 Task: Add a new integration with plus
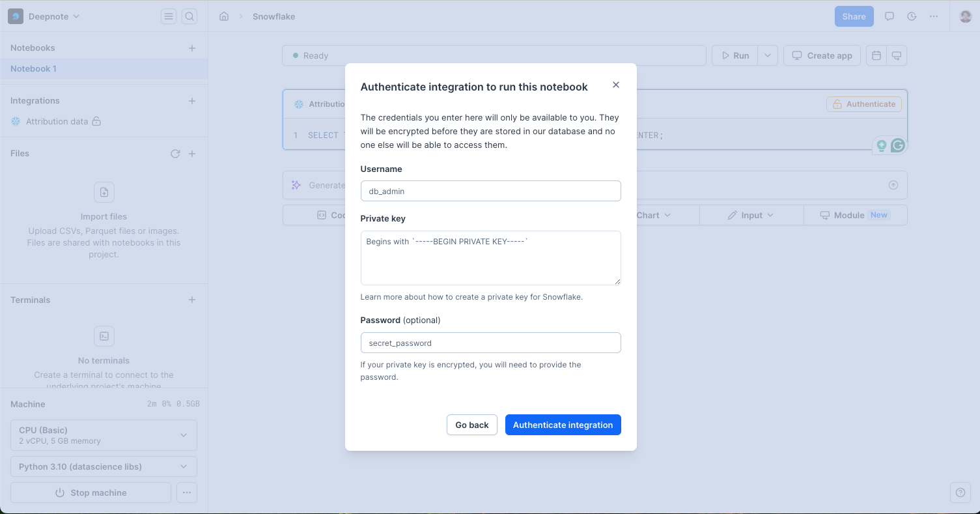coord(192,101)
